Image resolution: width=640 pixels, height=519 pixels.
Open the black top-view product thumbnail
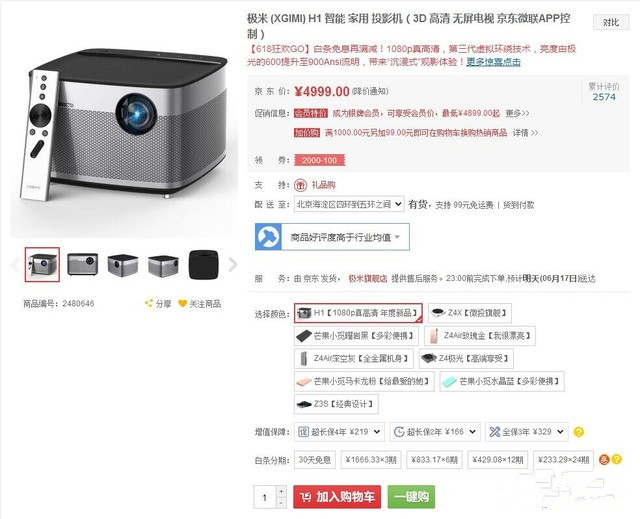pos(203,264)
